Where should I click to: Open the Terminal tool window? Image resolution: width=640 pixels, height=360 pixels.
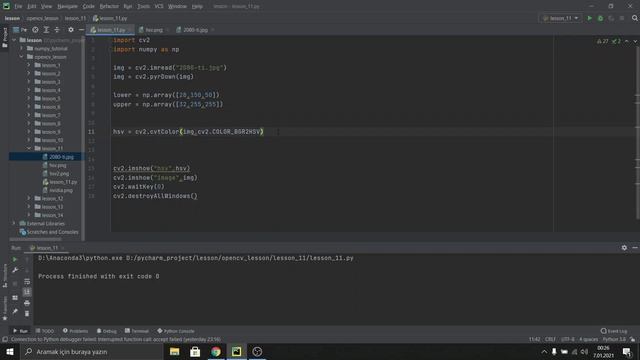click(137, 331)
